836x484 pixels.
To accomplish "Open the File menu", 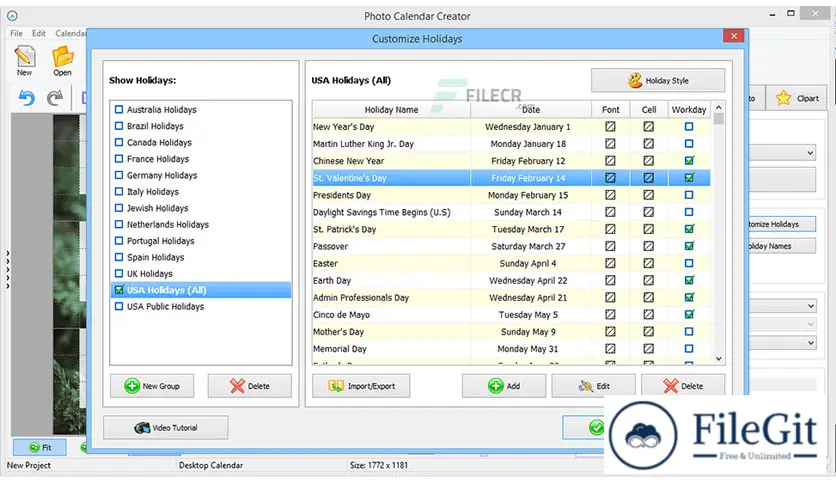I will [17, 33].
